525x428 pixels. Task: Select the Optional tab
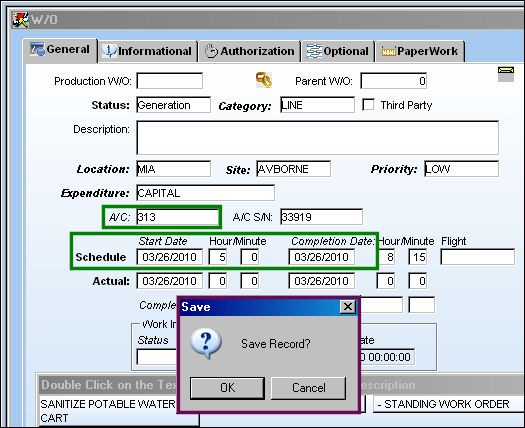pyautogui.click(x=338, y=51)
